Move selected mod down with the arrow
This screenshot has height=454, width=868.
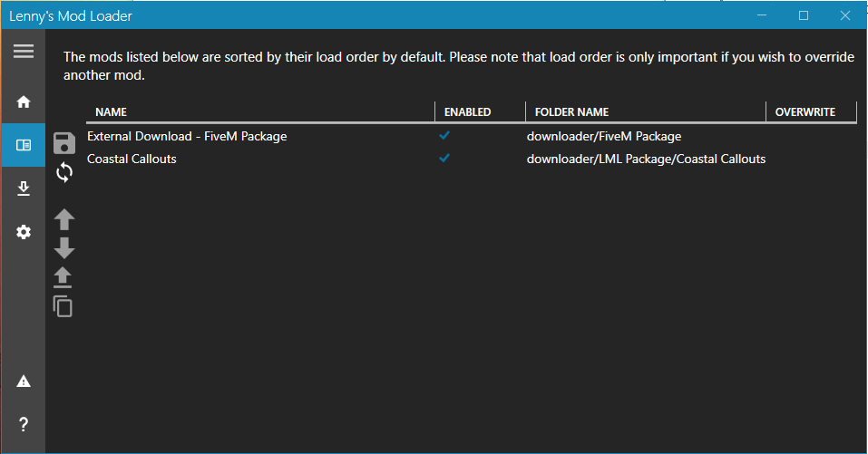point(64,248)
